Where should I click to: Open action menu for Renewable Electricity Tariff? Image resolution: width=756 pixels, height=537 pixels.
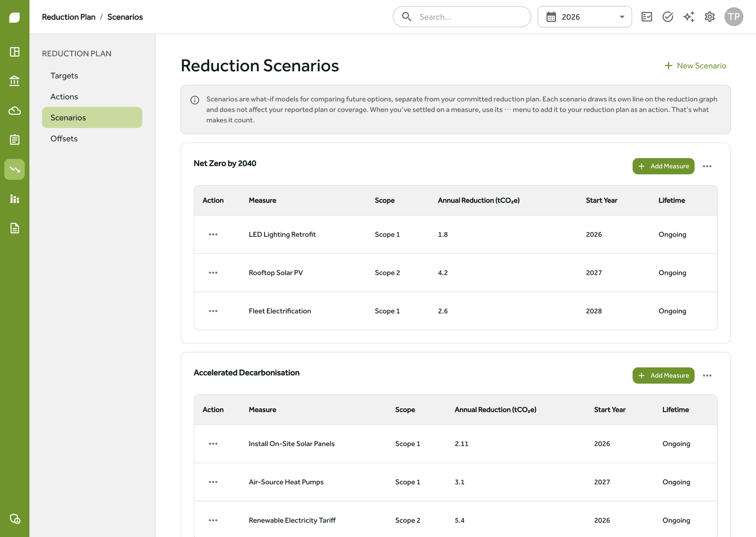(x=213, y=520)
